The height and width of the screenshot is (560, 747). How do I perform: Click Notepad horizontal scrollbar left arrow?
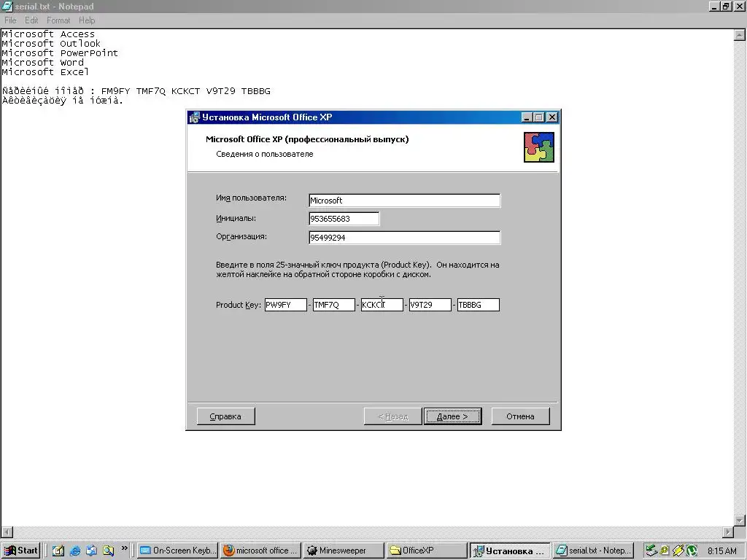[x=7, y=532]
